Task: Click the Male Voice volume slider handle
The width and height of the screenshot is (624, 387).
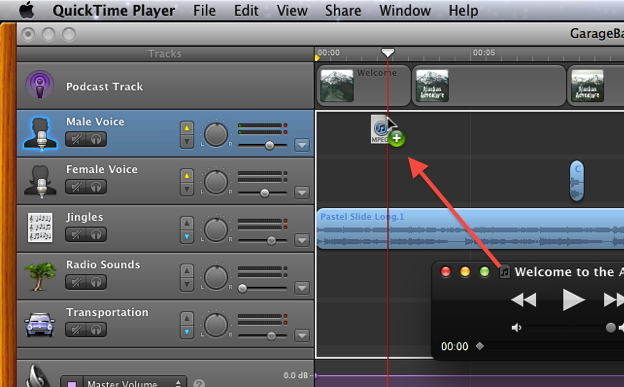Action: coord(269,145)
